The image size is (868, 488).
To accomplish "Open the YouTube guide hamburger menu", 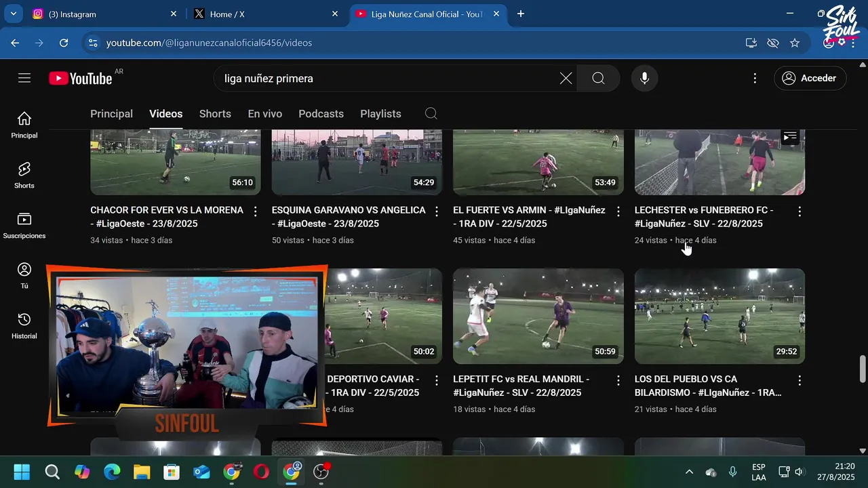I will (x=24, y=78).
